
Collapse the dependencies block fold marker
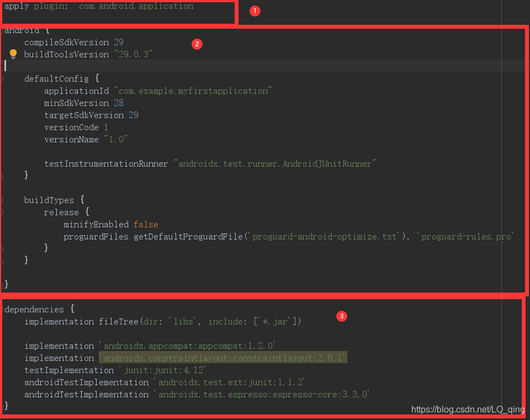[2, 309]
